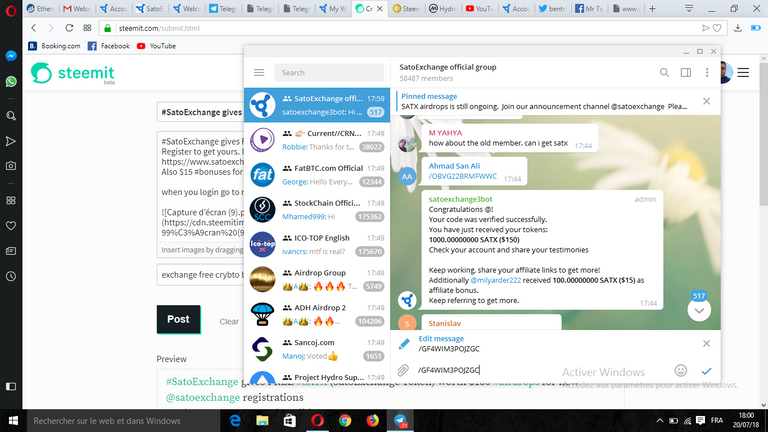The image size is (768, 432).
Task: Switch to the YouTube browser tab
Action: (x=480, y=8)
